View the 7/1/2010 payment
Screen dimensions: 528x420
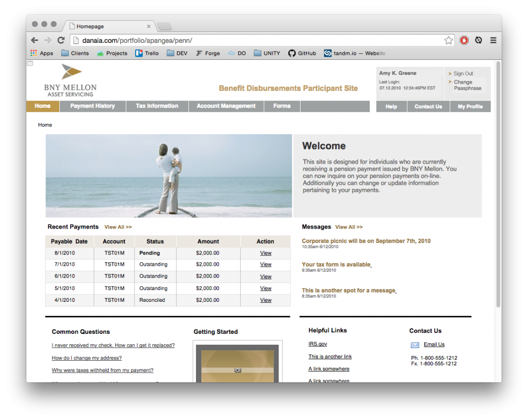tap(266, 265)
